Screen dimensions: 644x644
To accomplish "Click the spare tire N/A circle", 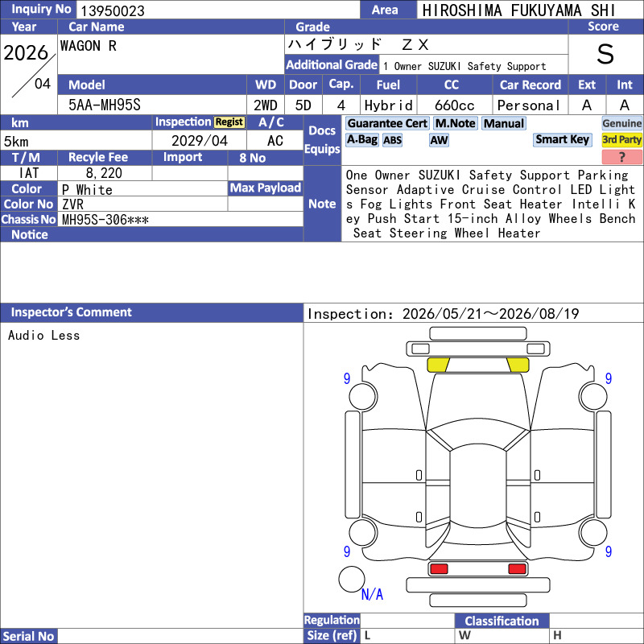I will [x=352, y=579].
